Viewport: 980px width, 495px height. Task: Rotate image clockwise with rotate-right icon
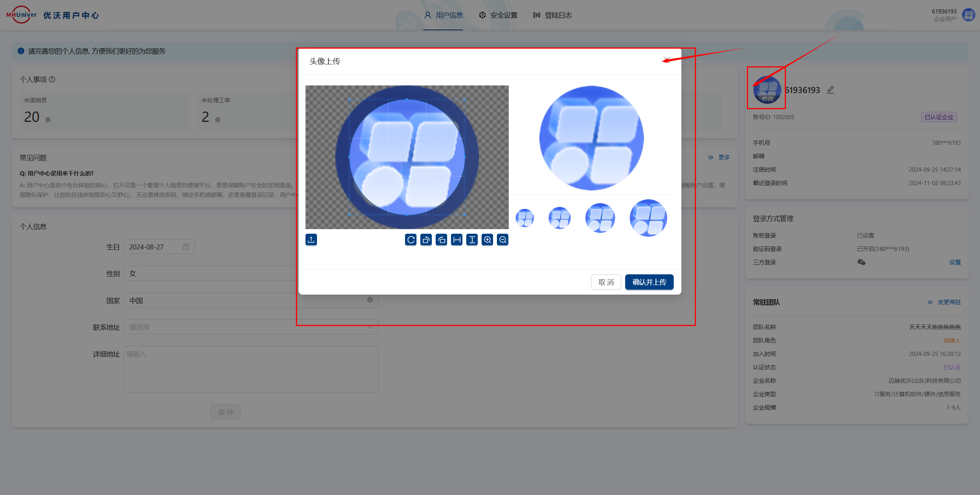[x=441, y=240]
